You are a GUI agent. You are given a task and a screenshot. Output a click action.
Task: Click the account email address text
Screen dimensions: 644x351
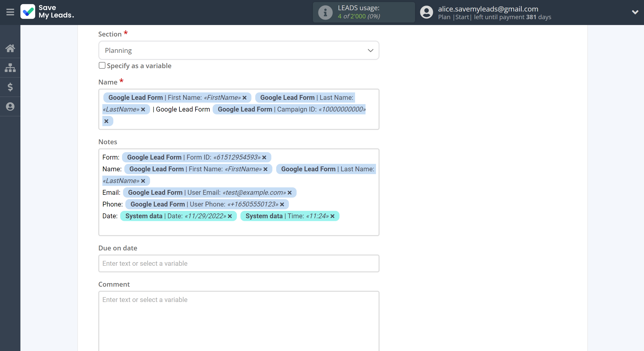pyautogui.click(x=488, y=9)
